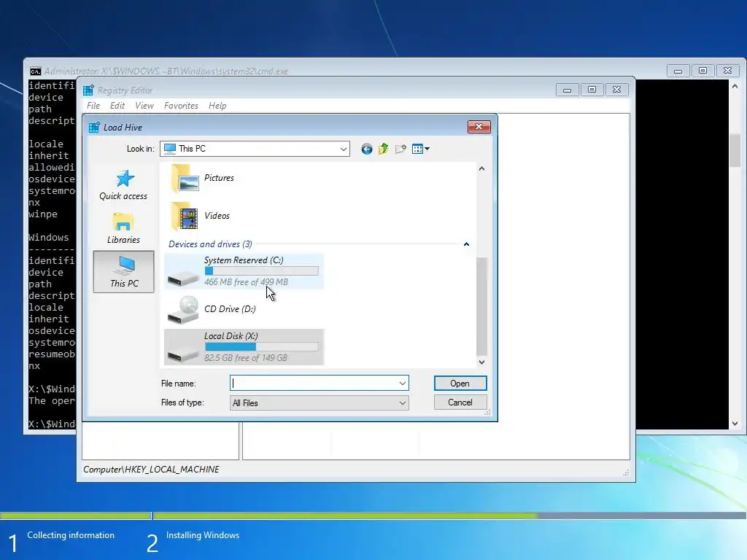747x560 pixels.
Task: Open the File menu in Registry Editor
Action: (x=93, y=106)
